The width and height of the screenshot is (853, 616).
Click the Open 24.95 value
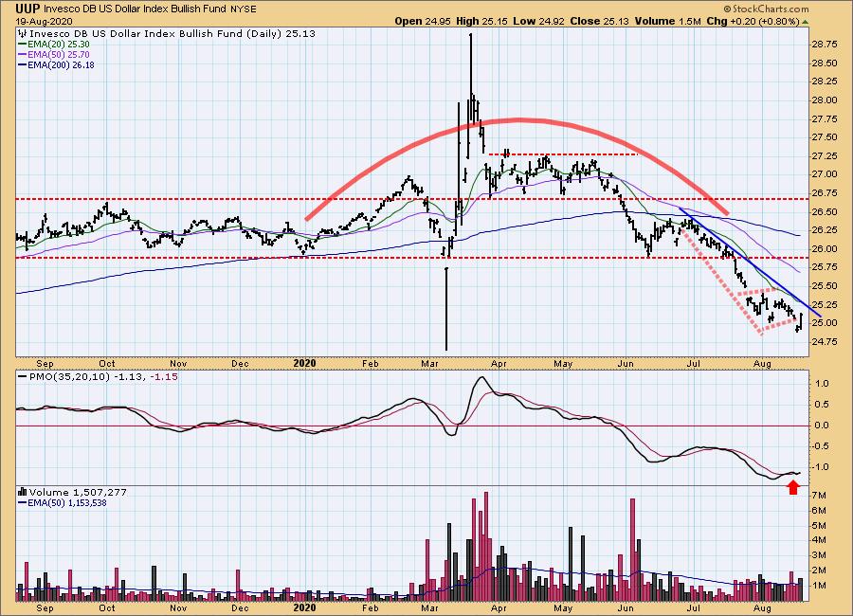(422, 21)
